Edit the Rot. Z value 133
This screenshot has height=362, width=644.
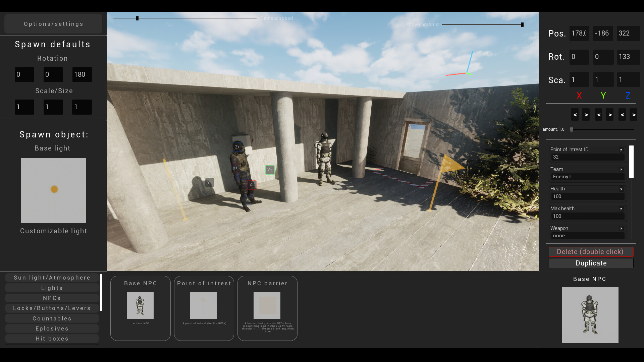628,57
